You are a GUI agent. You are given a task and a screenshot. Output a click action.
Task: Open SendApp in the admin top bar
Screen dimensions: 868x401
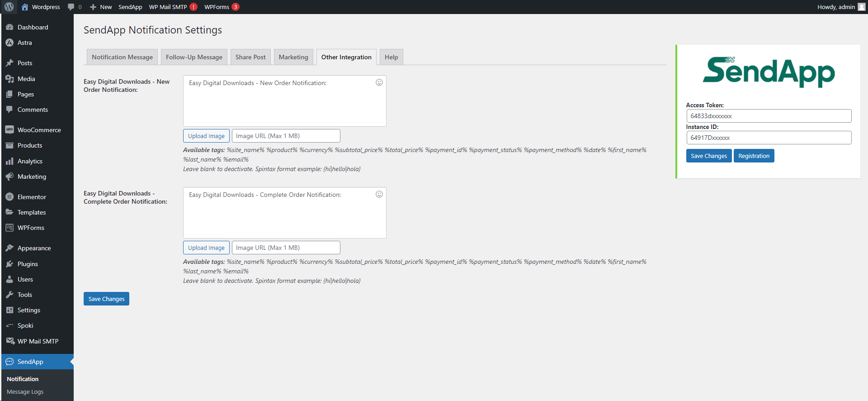pyautogui.click(x=130, y=7)
